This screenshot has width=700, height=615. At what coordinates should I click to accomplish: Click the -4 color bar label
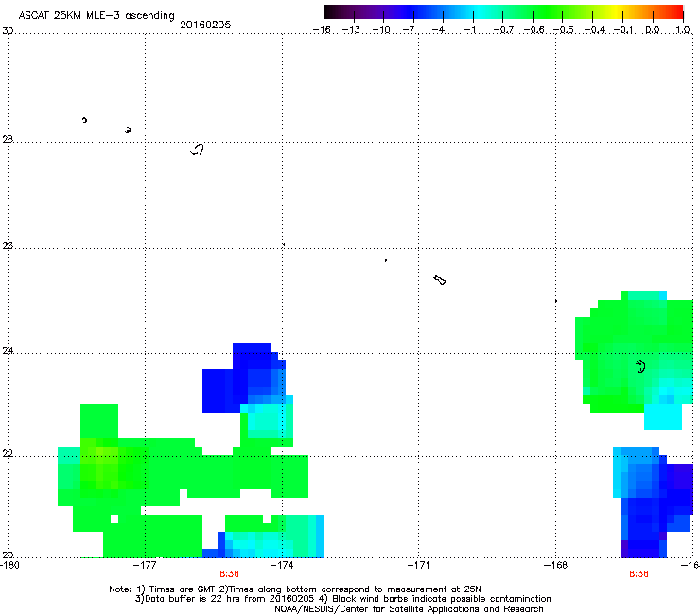coord(439,30)
